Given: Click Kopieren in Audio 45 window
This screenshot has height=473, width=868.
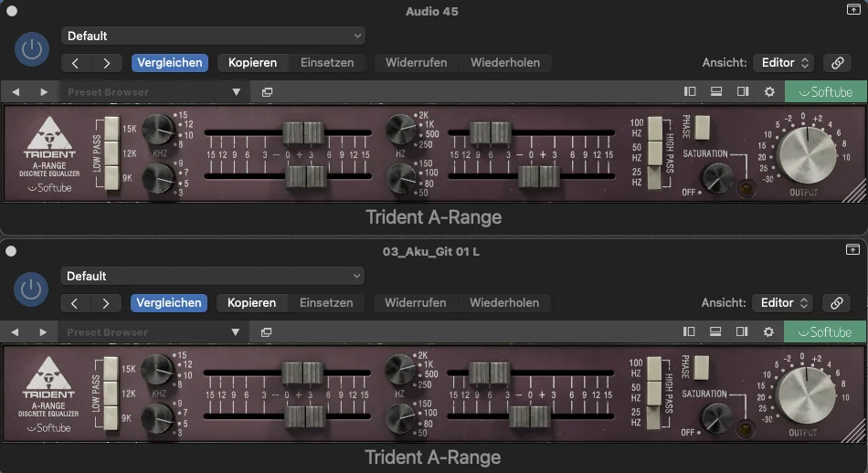Looking at the screenshot, I should coord(252,63).
